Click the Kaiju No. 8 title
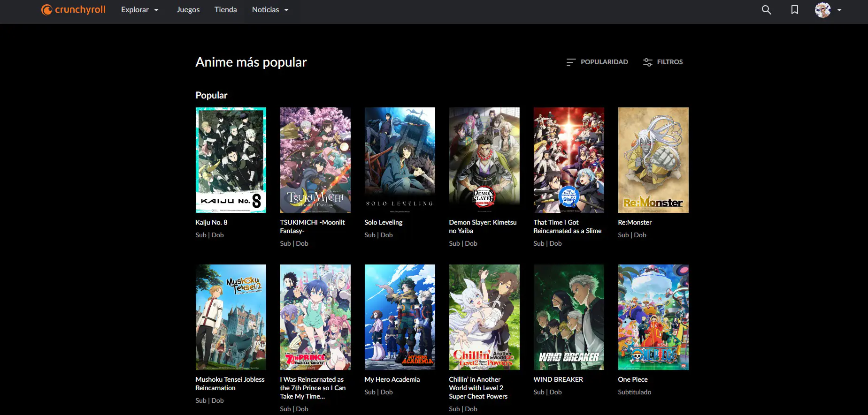 [x=211, y=222]
